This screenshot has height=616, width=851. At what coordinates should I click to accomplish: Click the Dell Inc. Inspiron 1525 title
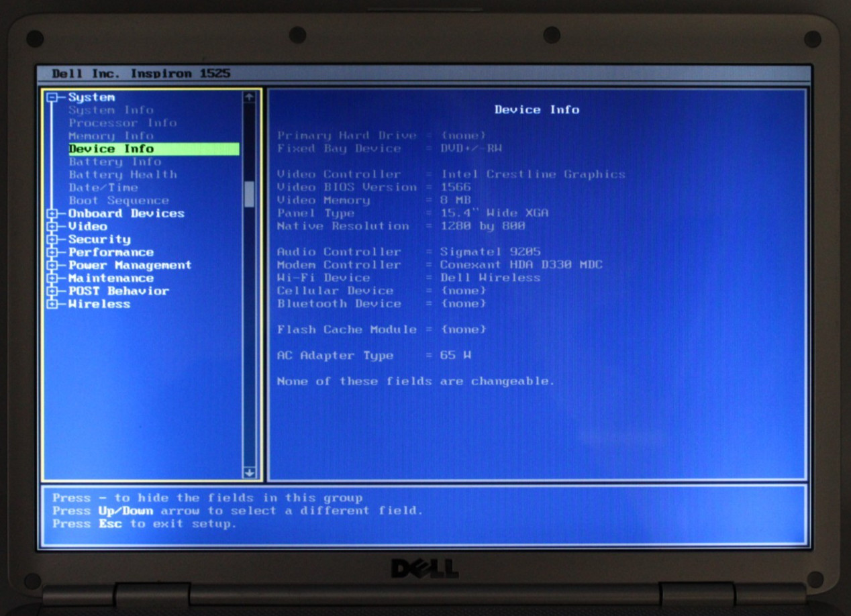pyautogui.click(x=141, y=74)
